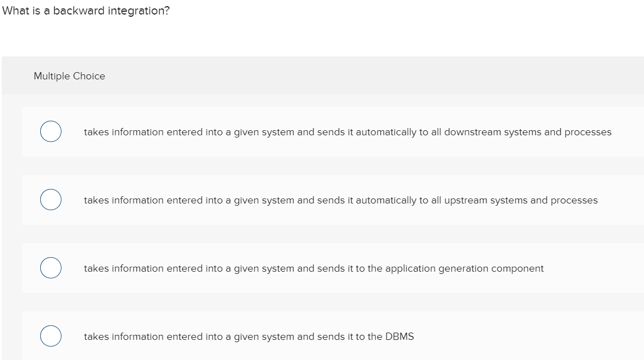Click the answer text ending with DBMS
Screen dimensions: 644x360
point(249,337)
